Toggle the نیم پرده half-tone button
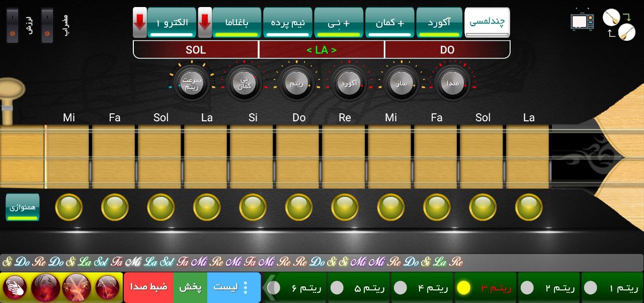644x303 pixels. [288, 23]
